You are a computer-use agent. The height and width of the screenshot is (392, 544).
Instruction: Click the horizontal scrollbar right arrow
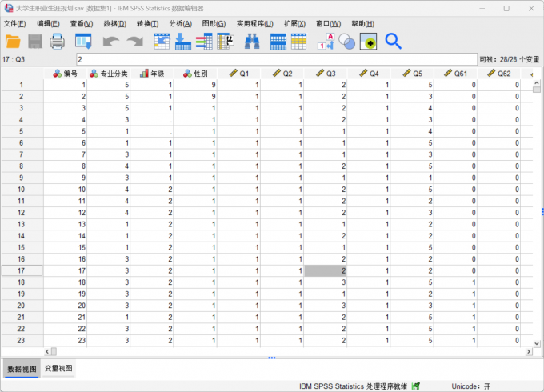[x=528, y=351]
